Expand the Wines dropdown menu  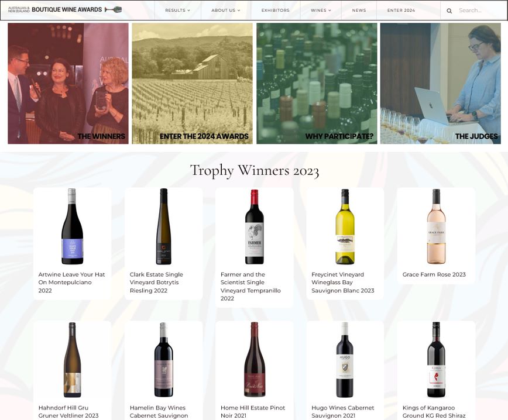tap(321, 11)
